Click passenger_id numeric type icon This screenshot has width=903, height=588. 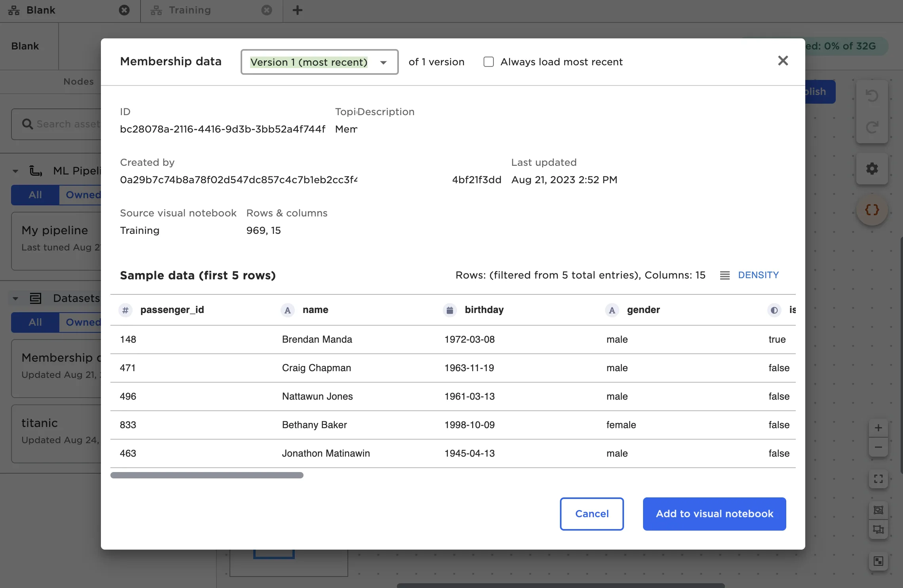pyautogui.click(x=125, y=310)
